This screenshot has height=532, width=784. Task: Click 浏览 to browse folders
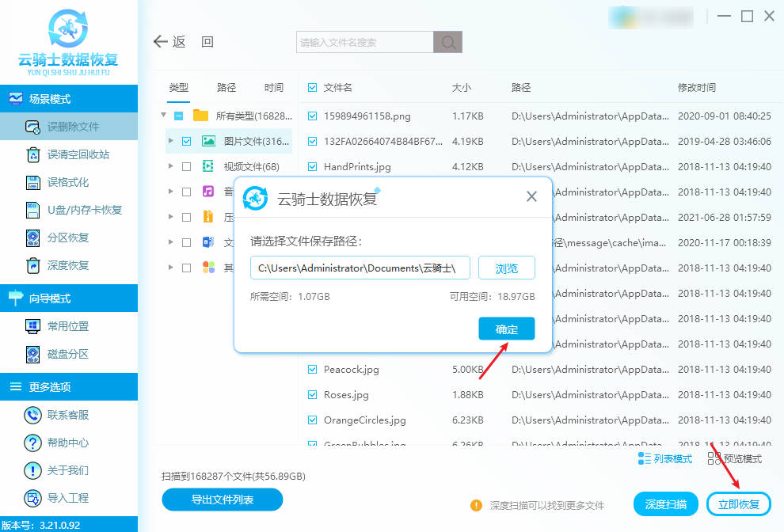507,268
